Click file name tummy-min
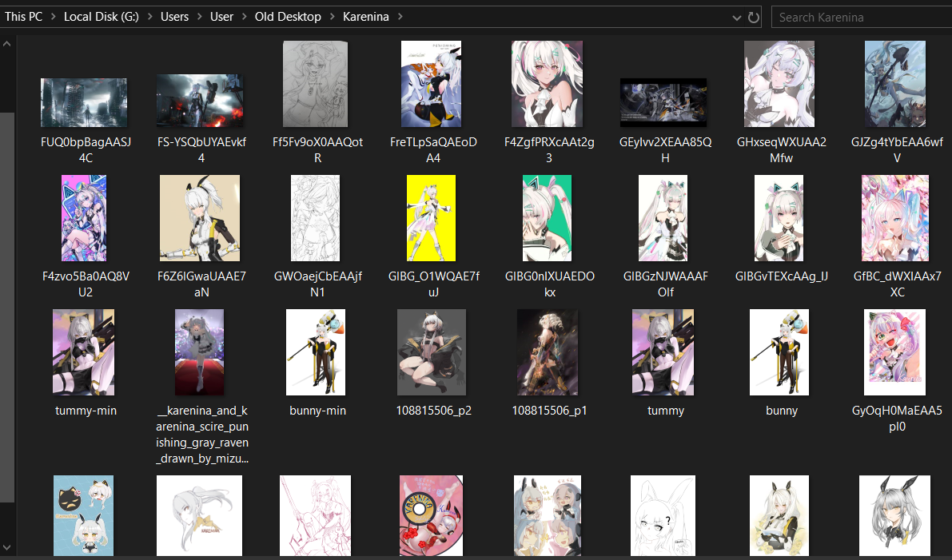Screen dimensions: 952x560 point(86,410)
